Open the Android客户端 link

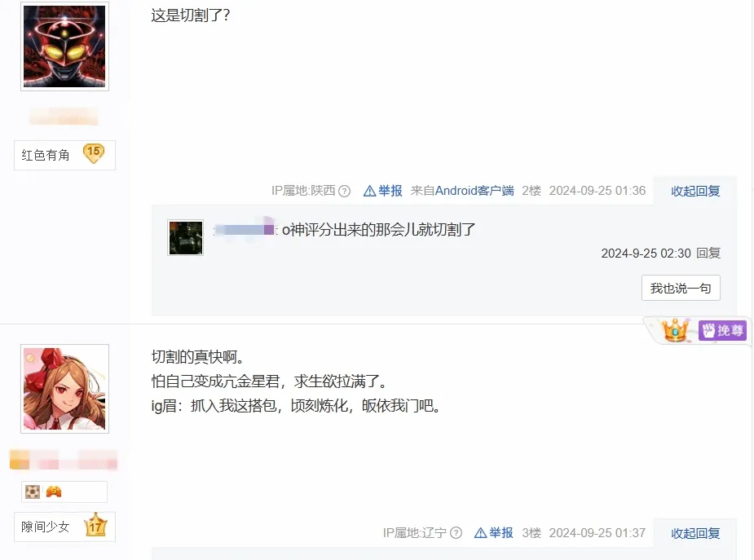click(474, 192)
